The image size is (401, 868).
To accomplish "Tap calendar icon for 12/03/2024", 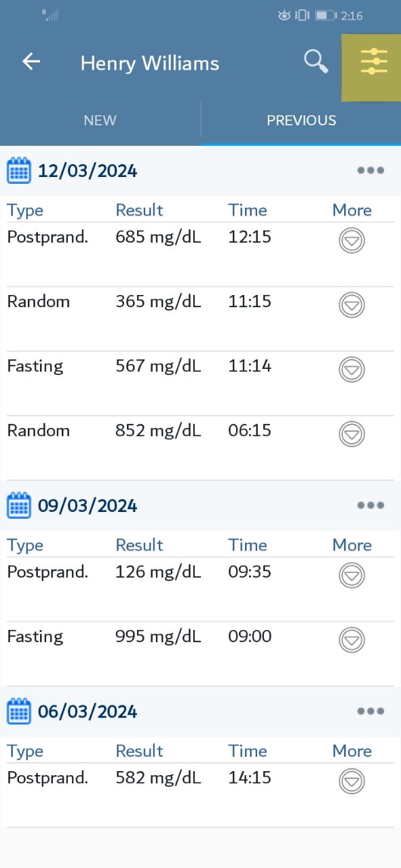I will [19, 170].
